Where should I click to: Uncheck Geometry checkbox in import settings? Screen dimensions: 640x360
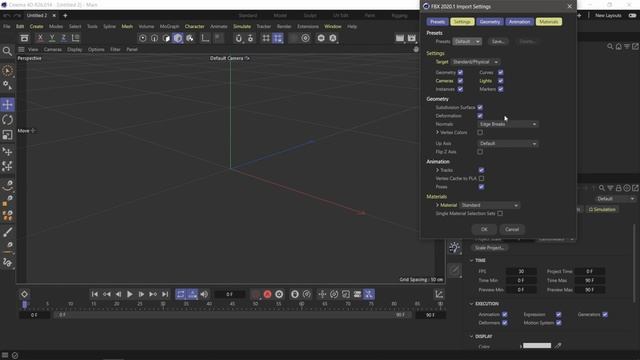(x=460, y=72)
